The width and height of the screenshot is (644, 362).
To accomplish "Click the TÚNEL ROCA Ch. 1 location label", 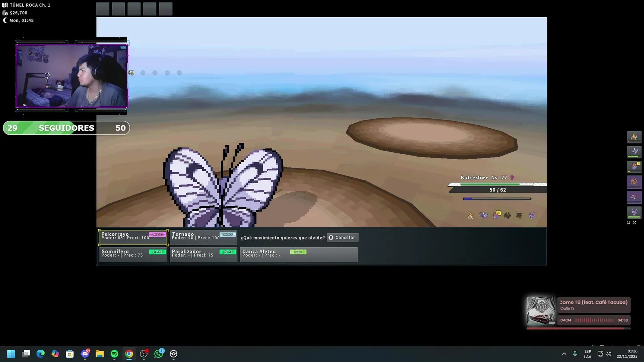I will (30, 5).
